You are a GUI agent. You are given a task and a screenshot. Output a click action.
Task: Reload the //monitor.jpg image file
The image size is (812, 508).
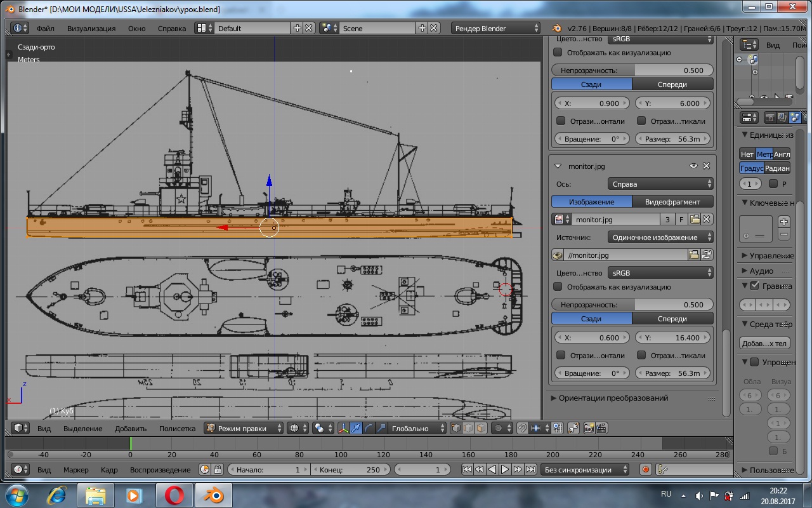pos(707,255)
